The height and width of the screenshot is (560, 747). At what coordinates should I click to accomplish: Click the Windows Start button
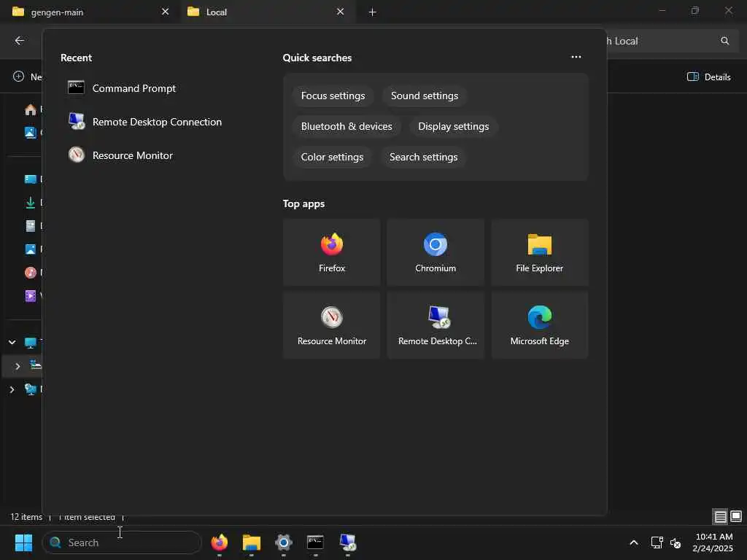23,542
